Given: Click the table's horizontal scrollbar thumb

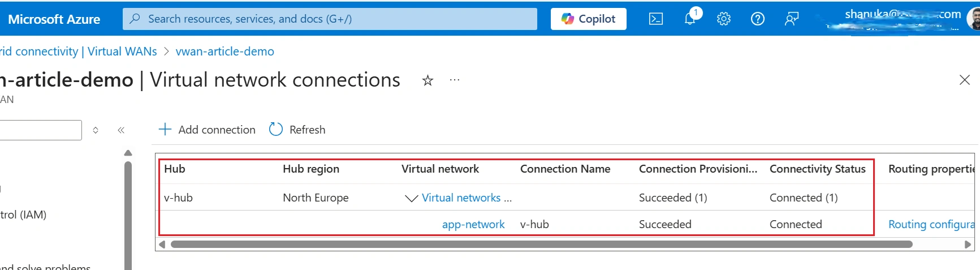Looking at the screenshot, I should click(542, 245).
